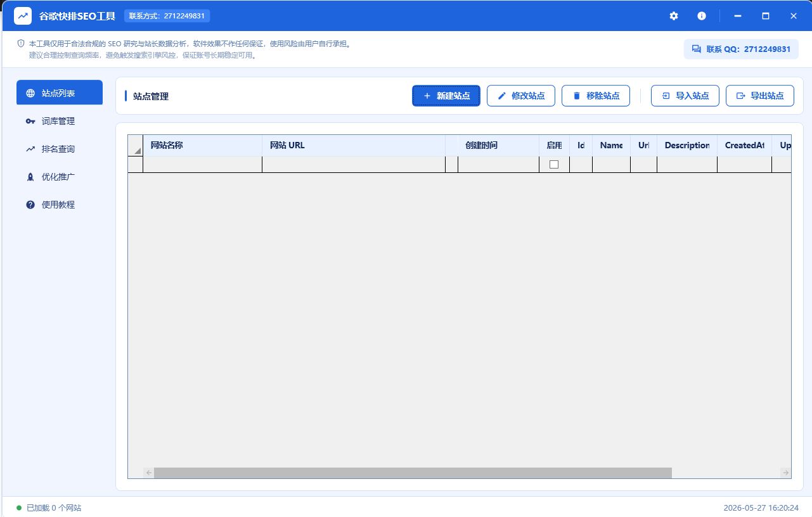Tick the 启用 checkbox in the empty row

click(554, 164)
